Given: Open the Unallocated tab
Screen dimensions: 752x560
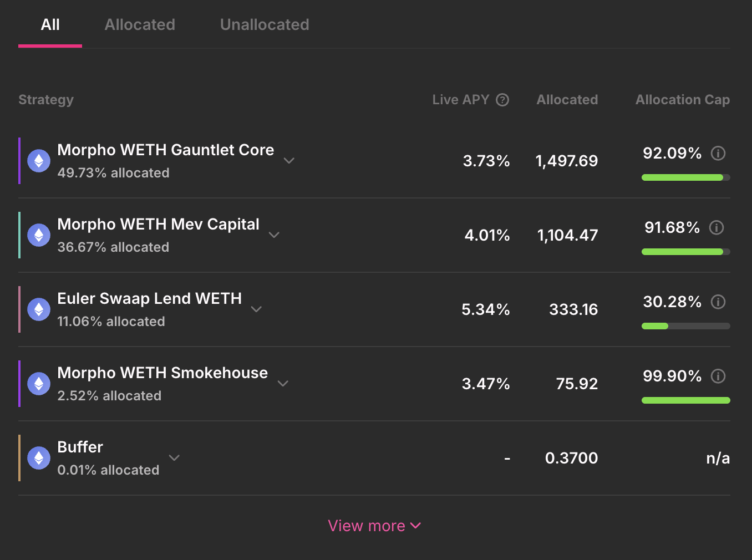Looking at the screenshot, I should 265,24.
